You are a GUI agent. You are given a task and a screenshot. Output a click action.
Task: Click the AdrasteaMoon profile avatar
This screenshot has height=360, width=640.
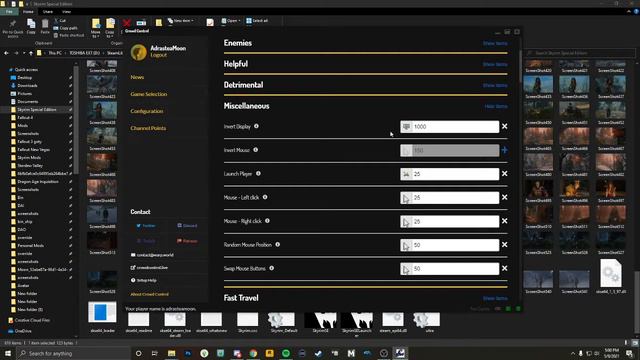tap(139, 52)
